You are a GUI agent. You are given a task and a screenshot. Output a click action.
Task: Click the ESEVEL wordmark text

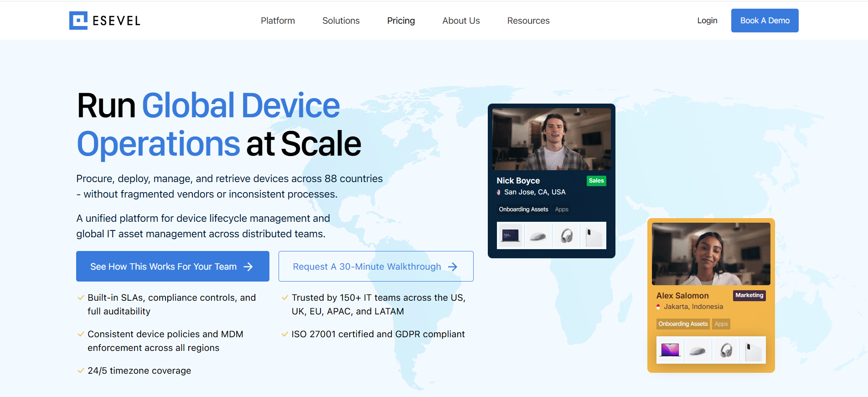116,21
